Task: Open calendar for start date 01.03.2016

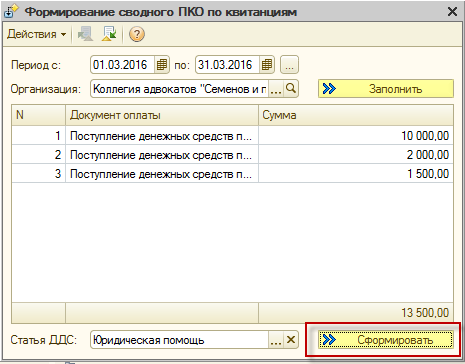Action: (162, 65)
